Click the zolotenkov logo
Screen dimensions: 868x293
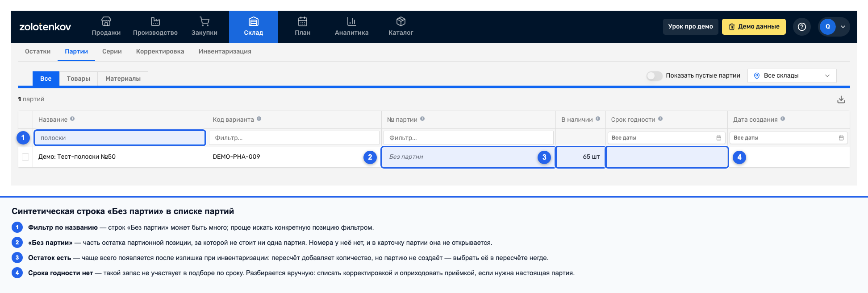point(45,27)
